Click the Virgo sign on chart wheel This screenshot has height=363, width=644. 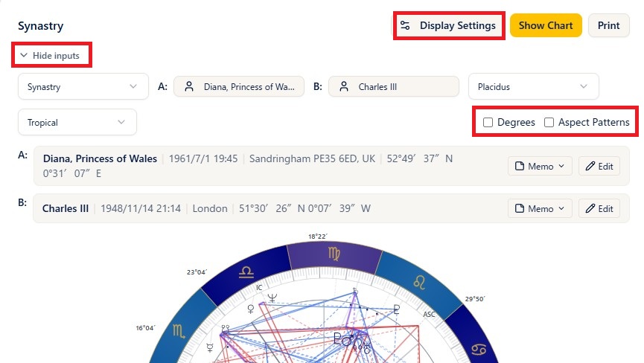click(334, 254)
